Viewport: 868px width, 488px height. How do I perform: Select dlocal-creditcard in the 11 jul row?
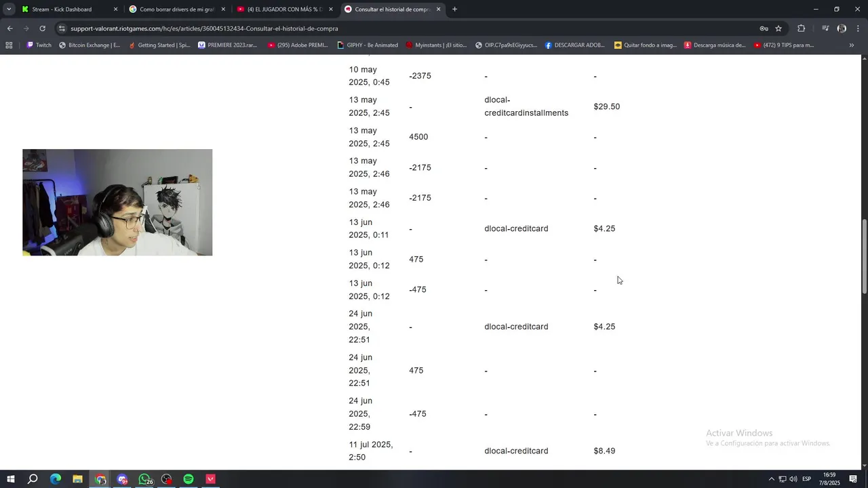point(516,451)
